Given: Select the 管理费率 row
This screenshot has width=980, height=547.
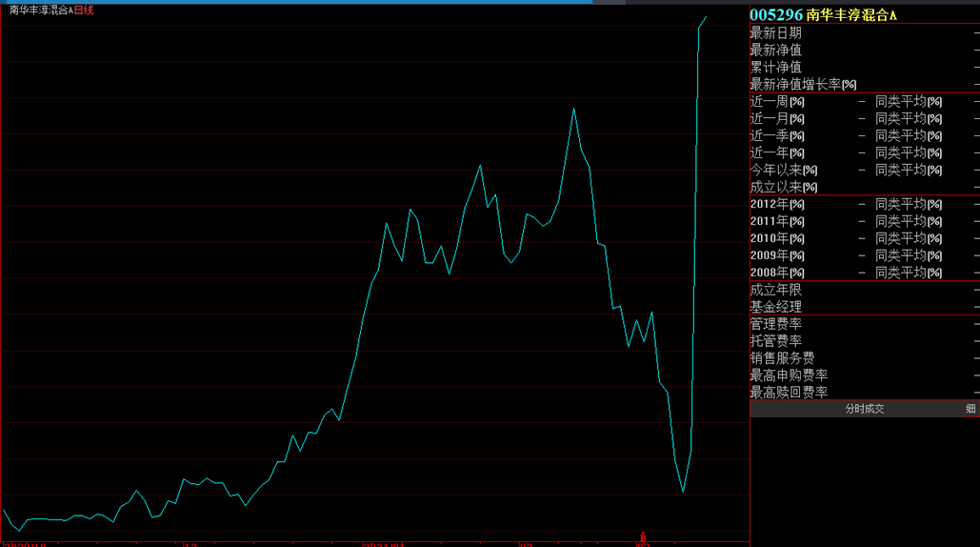Looking at the screenshot, I should [x=865, y=324].
